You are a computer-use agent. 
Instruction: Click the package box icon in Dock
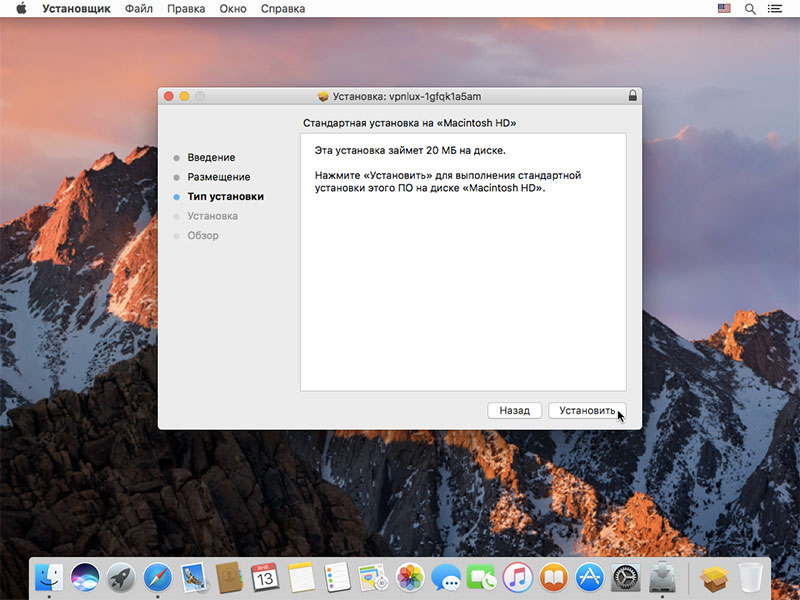[x=714, y=578]
